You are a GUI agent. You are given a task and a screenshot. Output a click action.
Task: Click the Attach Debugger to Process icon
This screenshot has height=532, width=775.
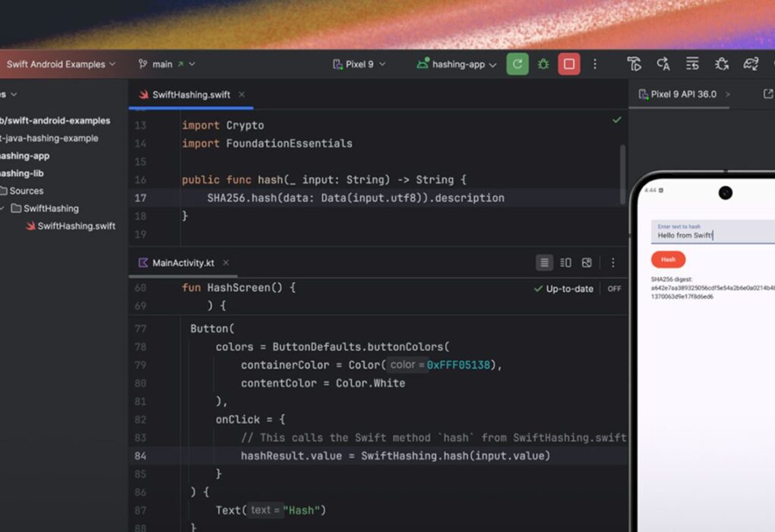tap(722, 65)
